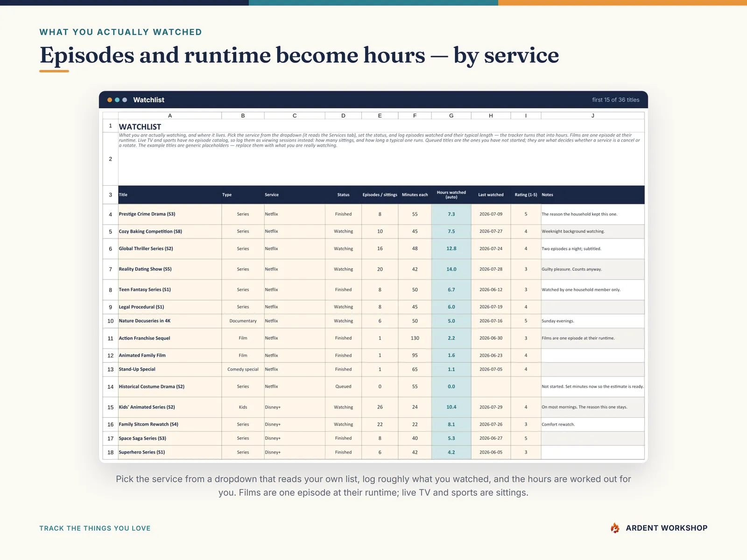The image size is (747, 560).
Task: Select Stand-Up Special cell
Action: 170,369
